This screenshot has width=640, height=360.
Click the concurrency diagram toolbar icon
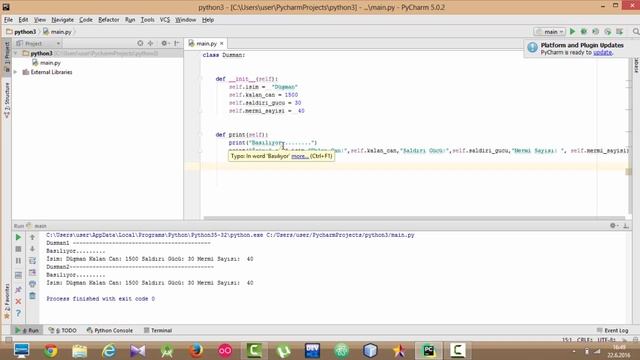point(620,31)
